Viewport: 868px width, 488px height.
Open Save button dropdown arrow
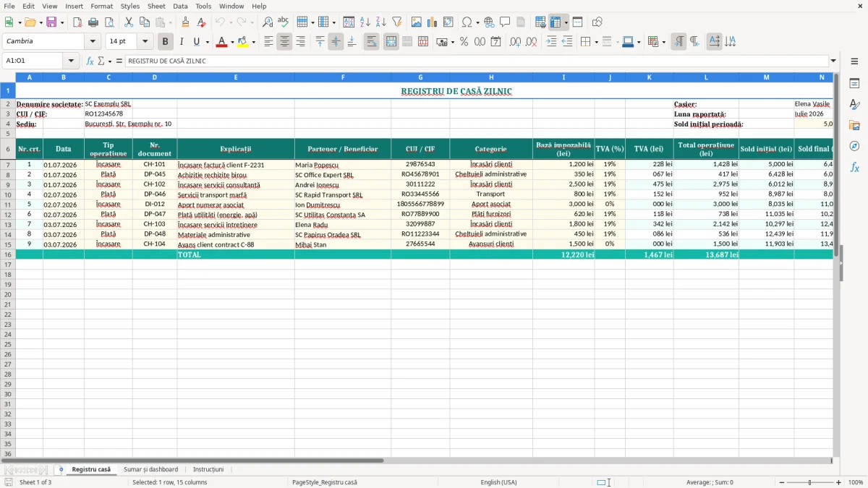pos(62,22)
